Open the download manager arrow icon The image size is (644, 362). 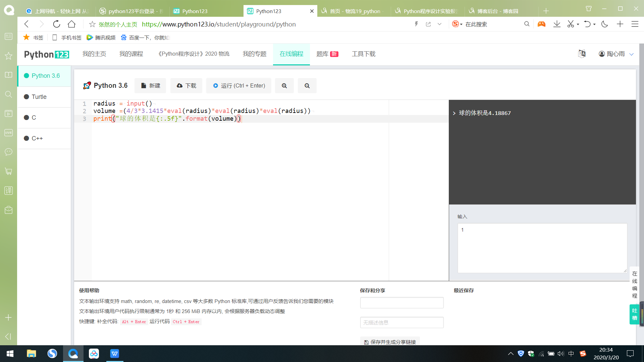click(557, 24)
